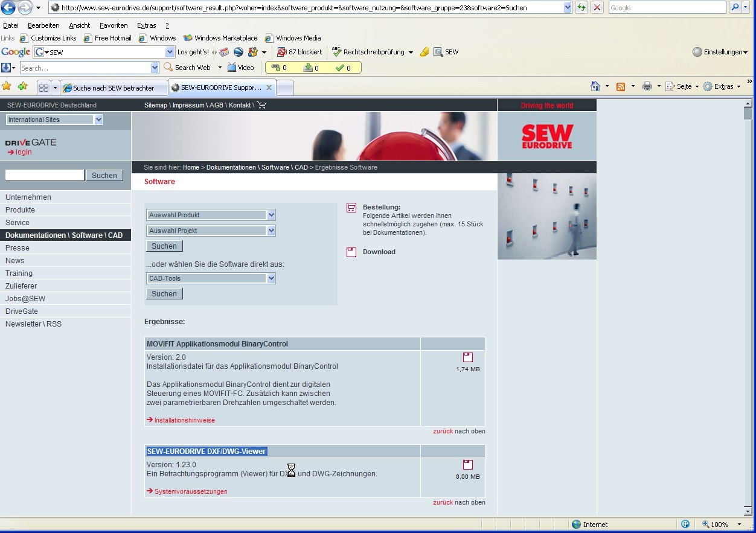Click the vertical scrollbar down arrow
This screenshot has height=533, width=756.
pyautogui.click(x=748, y=511)
